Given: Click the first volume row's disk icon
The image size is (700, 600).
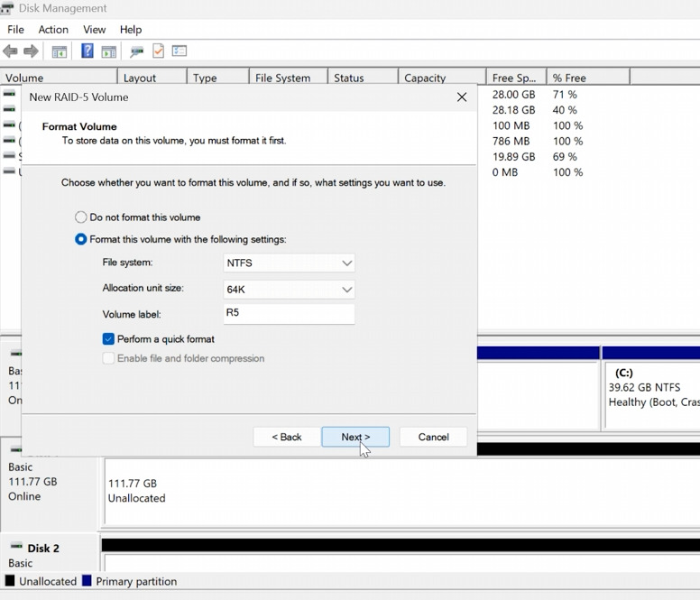Looking at the screenshot, I should click(9, 94).
